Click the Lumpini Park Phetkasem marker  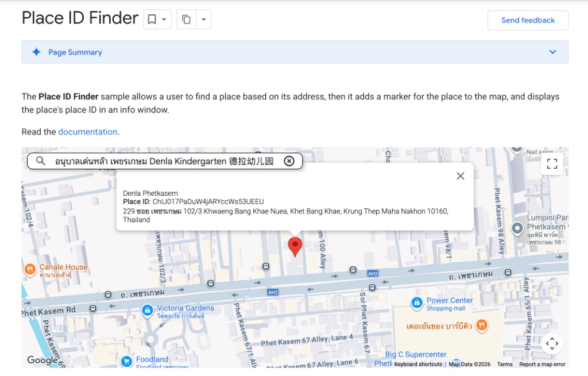click(x=517, y=228)
